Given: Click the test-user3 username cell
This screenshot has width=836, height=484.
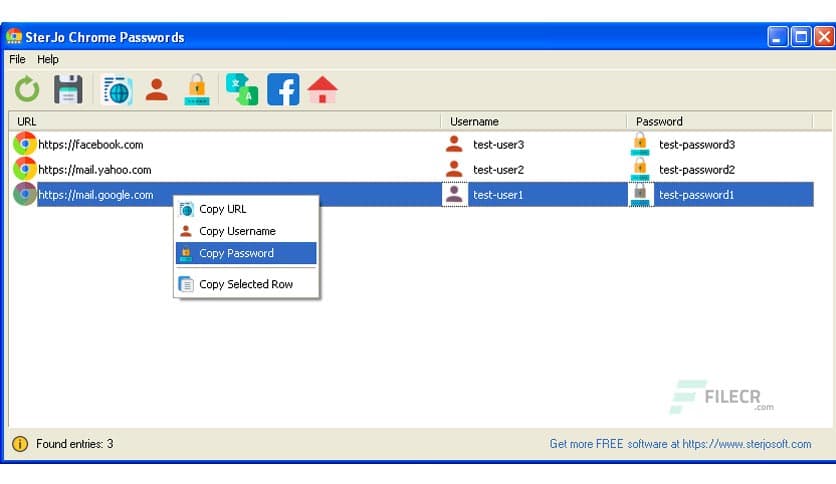Looking at the screenshot, I should (499, 144).
